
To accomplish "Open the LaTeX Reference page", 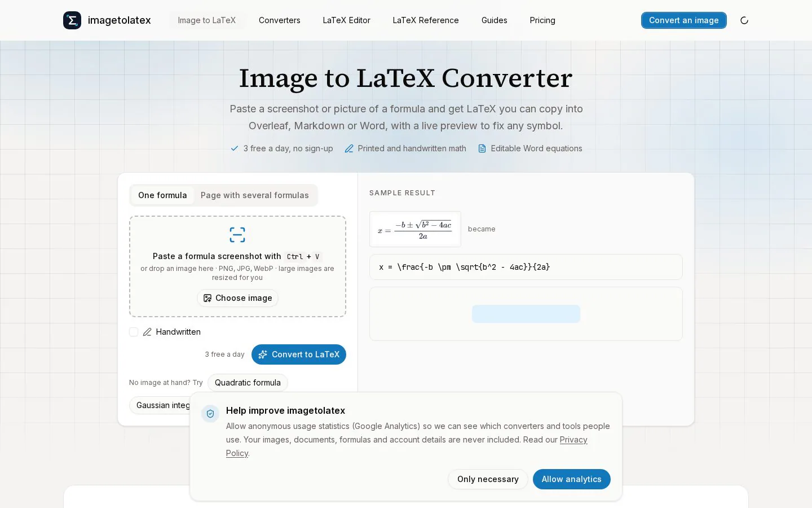I will click(426, 20).
